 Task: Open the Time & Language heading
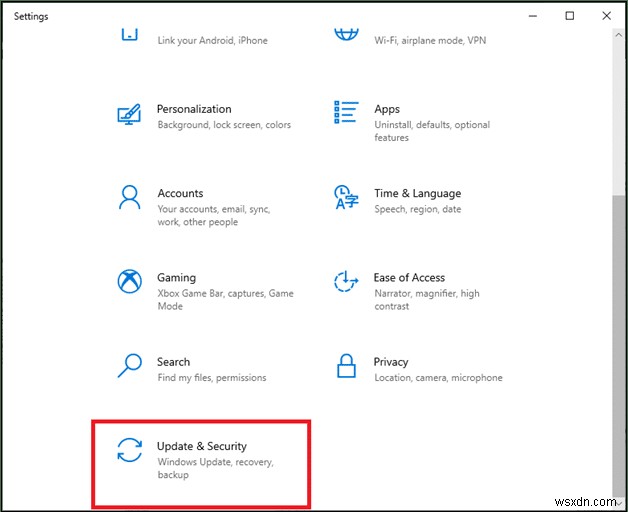coord(417,193)
